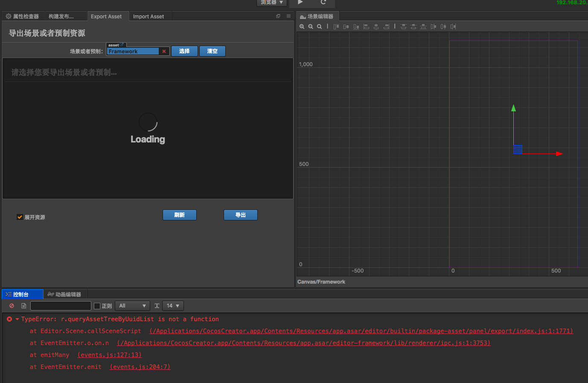Viewport: 588px width, 383px height.
Task: Open the editor-framework ipc.js link
Action: click(x=304, y=343)
